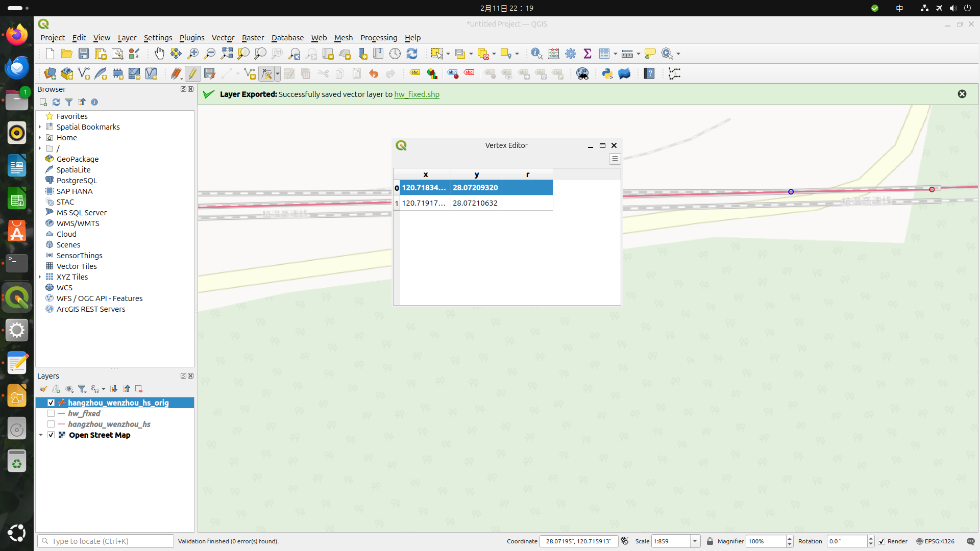
Task: Open the Scale dropdown arrow
Action: (695, 541)
